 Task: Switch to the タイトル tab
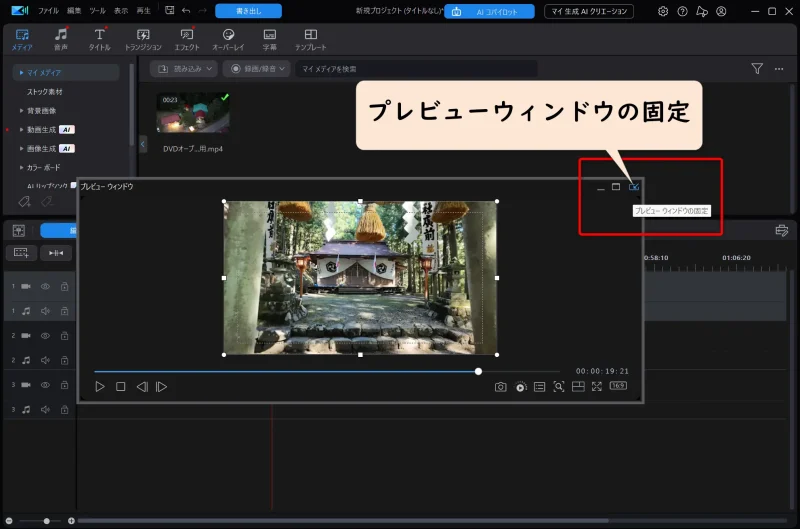[99, 39]
